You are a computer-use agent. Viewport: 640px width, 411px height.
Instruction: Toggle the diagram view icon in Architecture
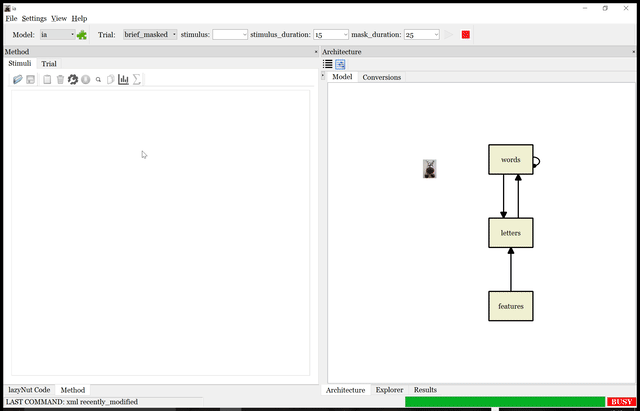(340, 64)
